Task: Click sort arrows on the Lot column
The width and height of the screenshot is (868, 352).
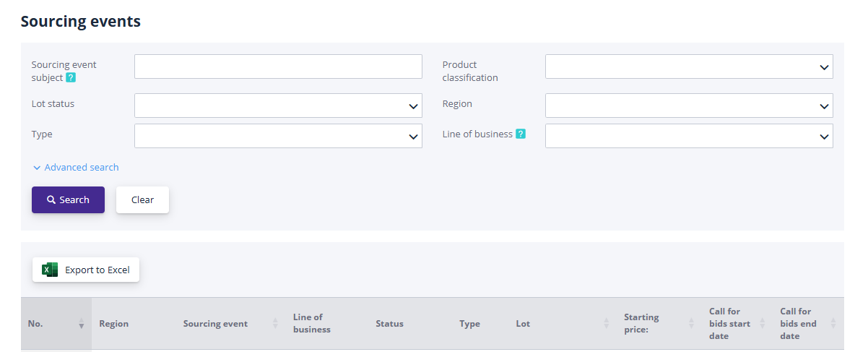Action: coord(607,324)
